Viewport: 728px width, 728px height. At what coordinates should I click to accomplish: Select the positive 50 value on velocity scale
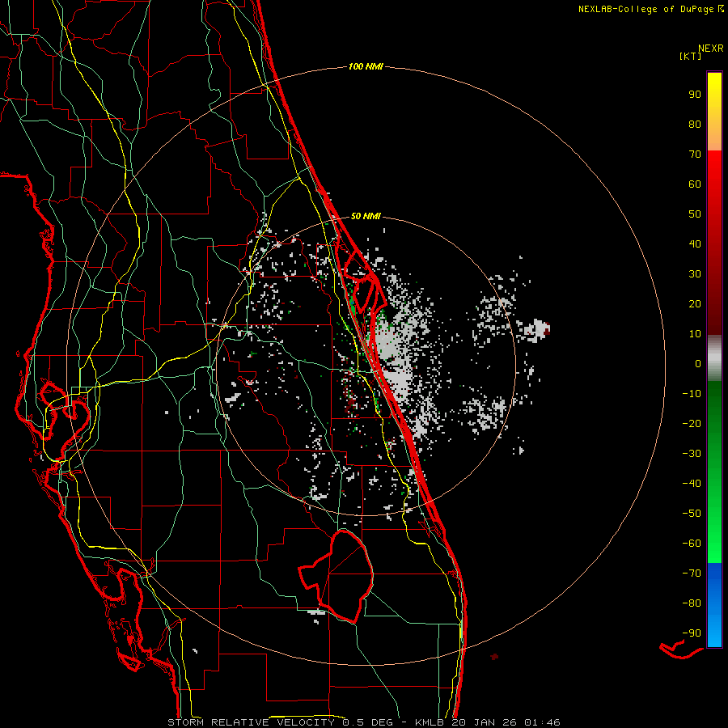tap(695, 214)
